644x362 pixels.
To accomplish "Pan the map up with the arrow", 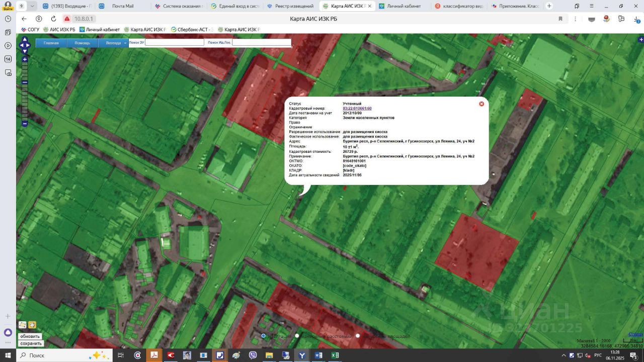I will click(x=25, y=39).
